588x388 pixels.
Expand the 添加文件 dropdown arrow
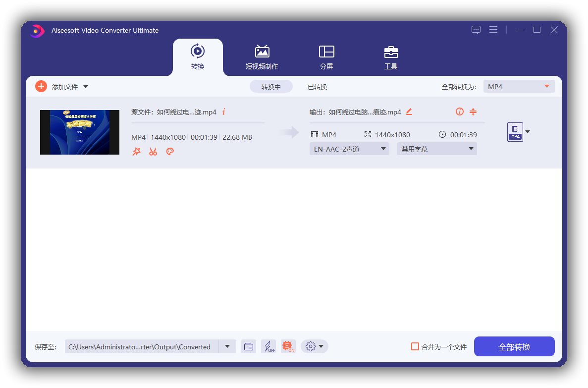tap(86, 87)
